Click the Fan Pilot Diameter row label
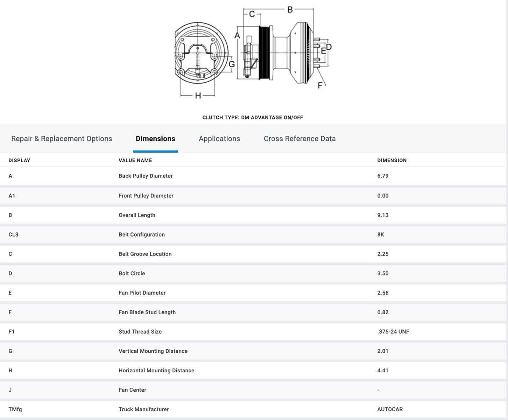The image size is (508, 420). (x=142, y=293)
